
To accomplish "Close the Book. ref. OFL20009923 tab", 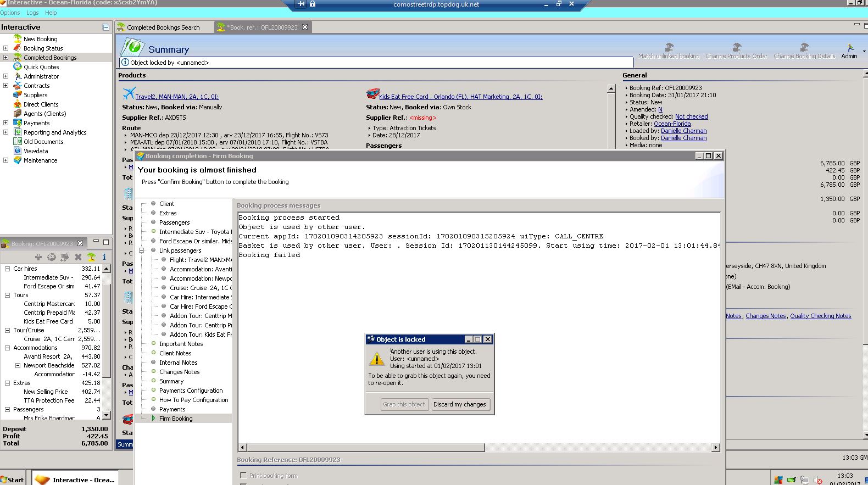I will (305, 27).
